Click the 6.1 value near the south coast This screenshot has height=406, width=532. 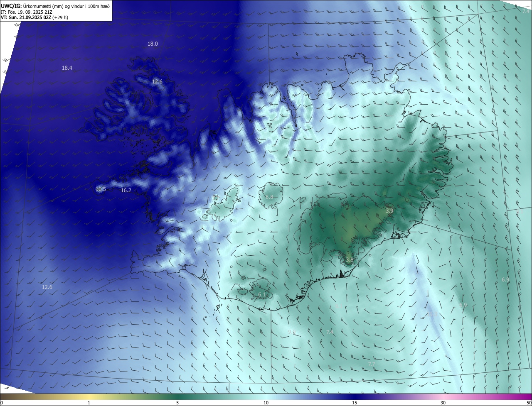(x=262, y=294)
